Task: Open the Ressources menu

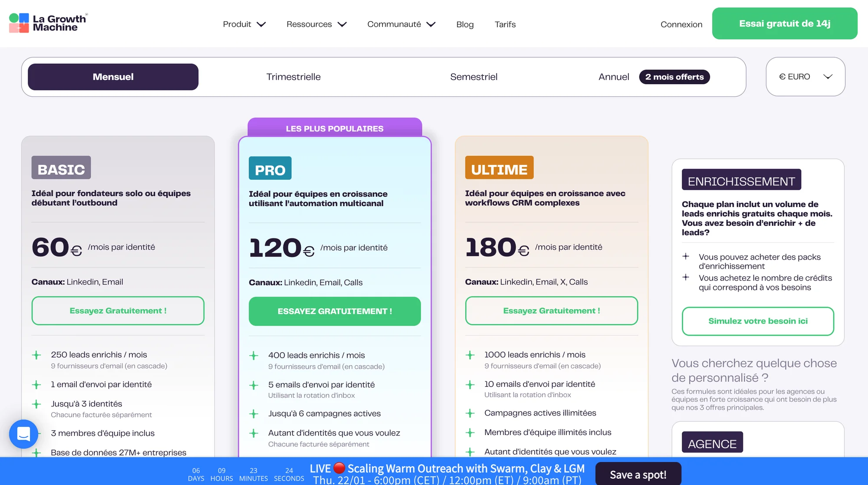Action: [x=316, y=24]
